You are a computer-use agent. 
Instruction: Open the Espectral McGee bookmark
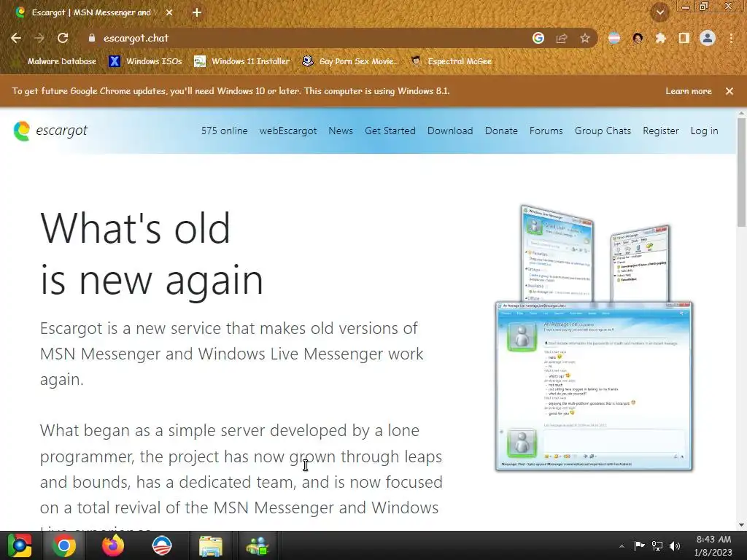(451, 61)
